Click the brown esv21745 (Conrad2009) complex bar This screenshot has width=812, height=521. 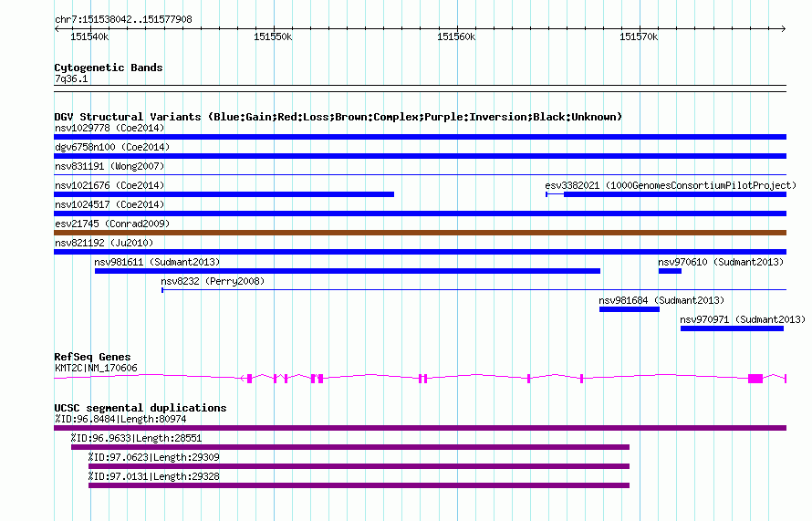point(420,233)
